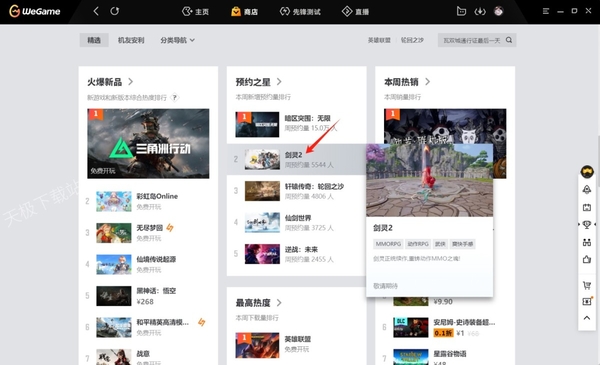Click the 彩虹岛Online thumbnail

pyautogui.click(x=114, y=201)
